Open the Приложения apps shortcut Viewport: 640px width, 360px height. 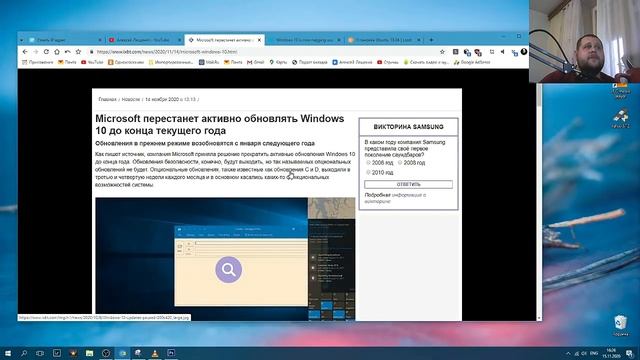tap(38, 62)
